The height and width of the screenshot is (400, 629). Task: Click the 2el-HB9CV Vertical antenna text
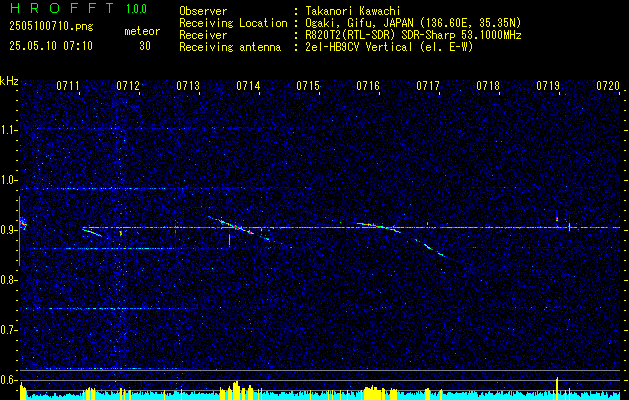[389, 47]
